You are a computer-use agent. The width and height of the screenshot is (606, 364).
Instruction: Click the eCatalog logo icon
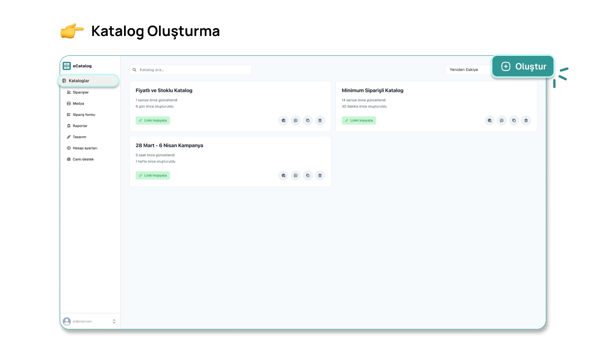coord(67,66)
